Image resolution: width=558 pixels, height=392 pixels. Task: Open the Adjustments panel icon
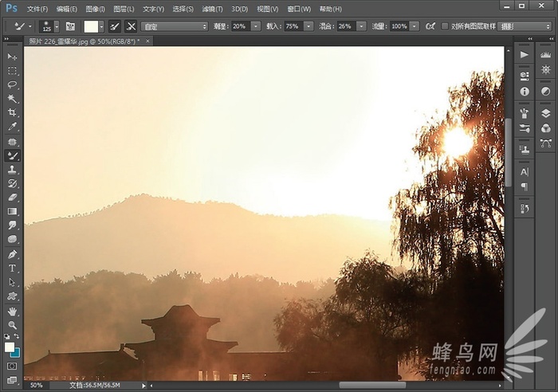point(545,92)
